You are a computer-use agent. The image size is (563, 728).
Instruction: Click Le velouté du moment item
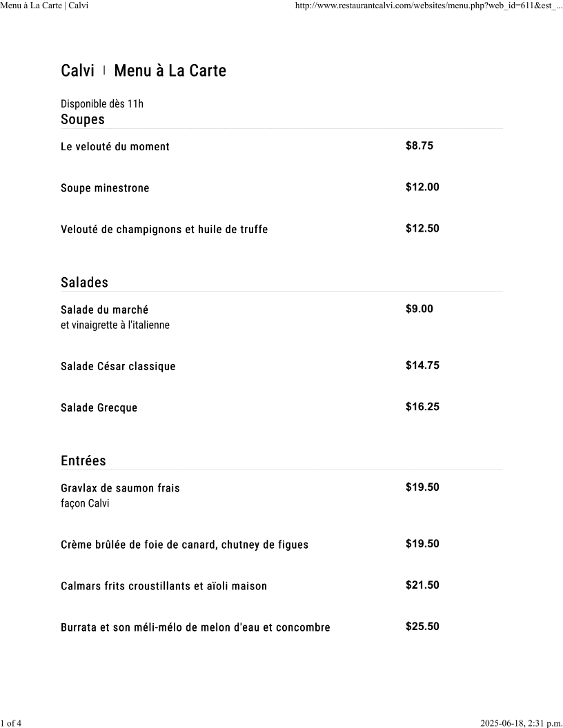pyautogui.click(x=115, y=147)
